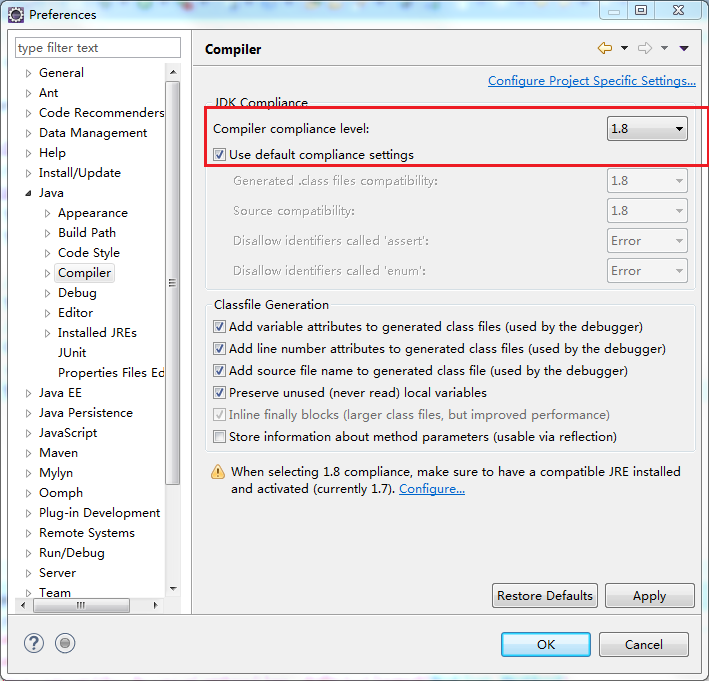Open Compiler compliance level dropdown
709x681 pixels.
click(647, 129)
